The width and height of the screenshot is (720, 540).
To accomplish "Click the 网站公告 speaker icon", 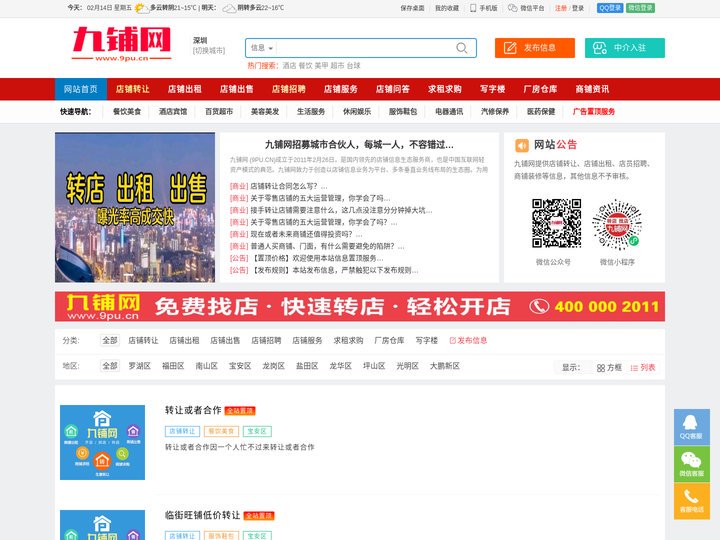I will (522, 146).
